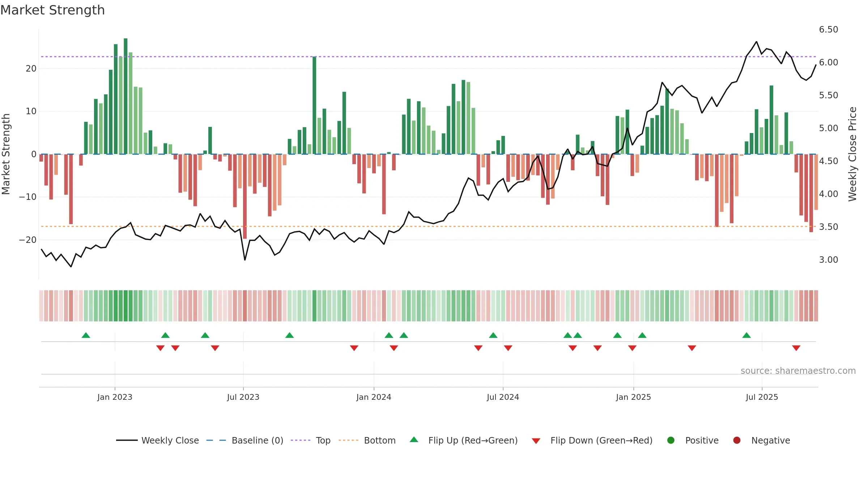Image resolution: width=868 pixels, height=488 pixels.
Task: Toggle the Positive legend label
Action: tap(702, 440)
